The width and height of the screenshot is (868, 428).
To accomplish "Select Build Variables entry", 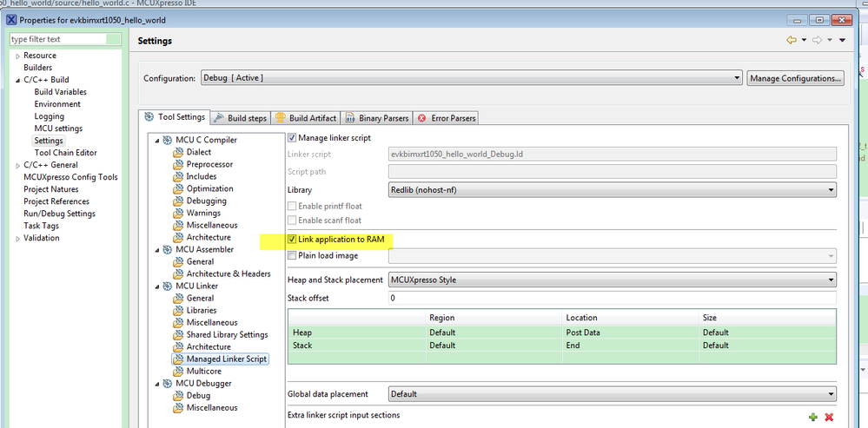I will coord(60,92).
